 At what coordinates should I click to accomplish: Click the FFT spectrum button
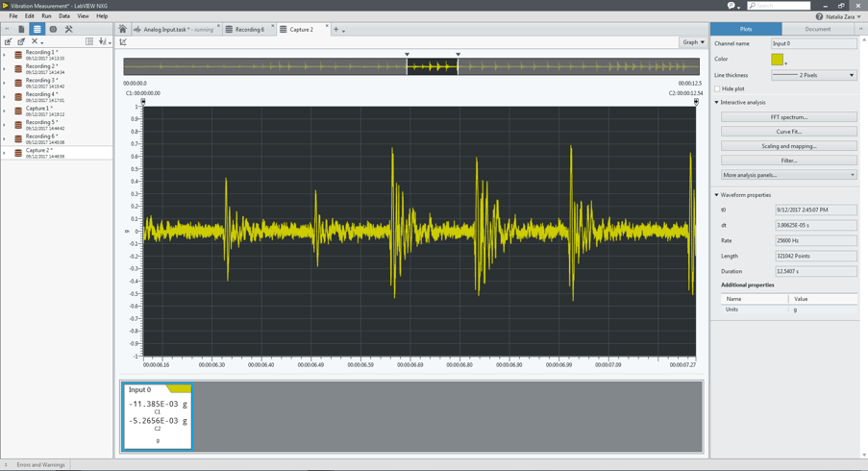788,117
